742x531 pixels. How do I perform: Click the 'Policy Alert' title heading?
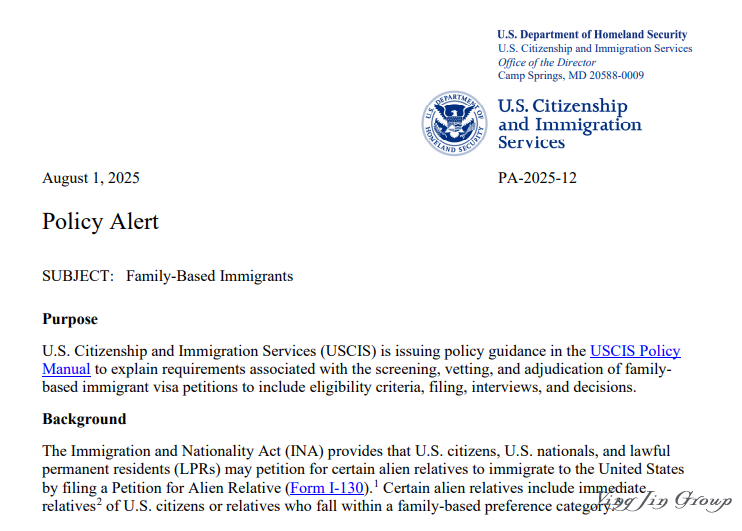(x=100, y=222)
